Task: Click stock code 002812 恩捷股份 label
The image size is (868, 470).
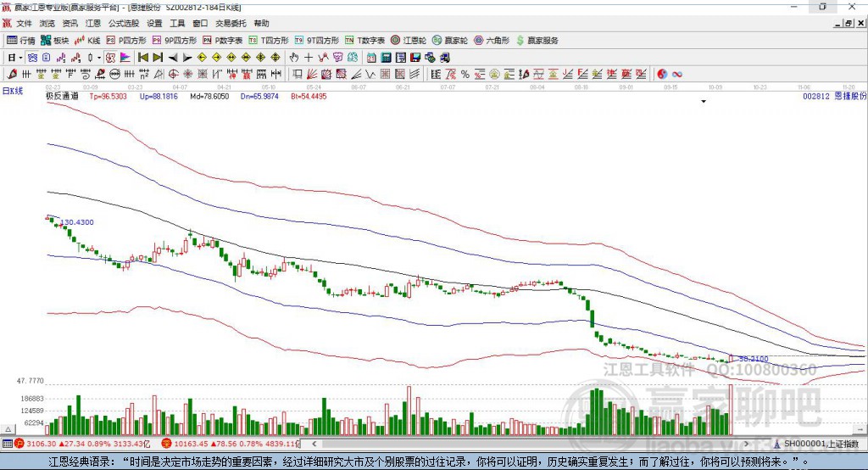Action: point(835,97)
